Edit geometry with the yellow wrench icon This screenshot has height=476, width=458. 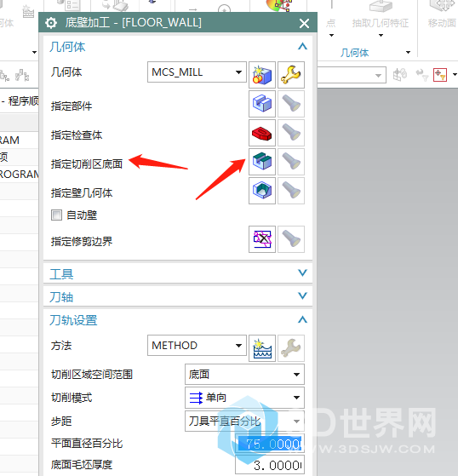291,75
